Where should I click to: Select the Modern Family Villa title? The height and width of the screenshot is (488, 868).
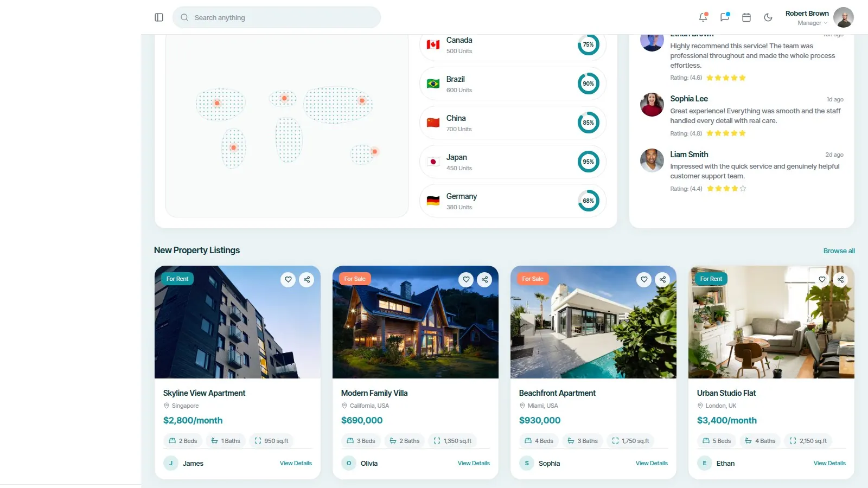(374, 393)
